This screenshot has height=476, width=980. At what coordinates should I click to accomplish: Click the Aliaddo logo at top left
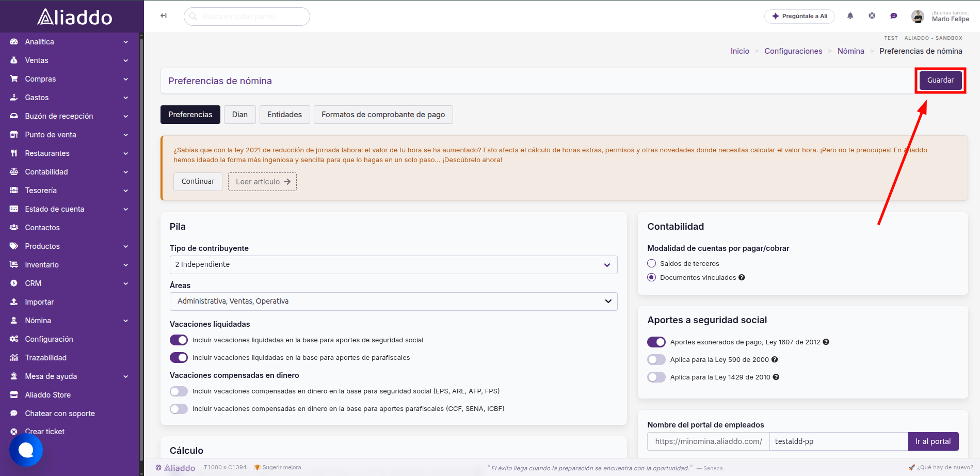[75, 17]
